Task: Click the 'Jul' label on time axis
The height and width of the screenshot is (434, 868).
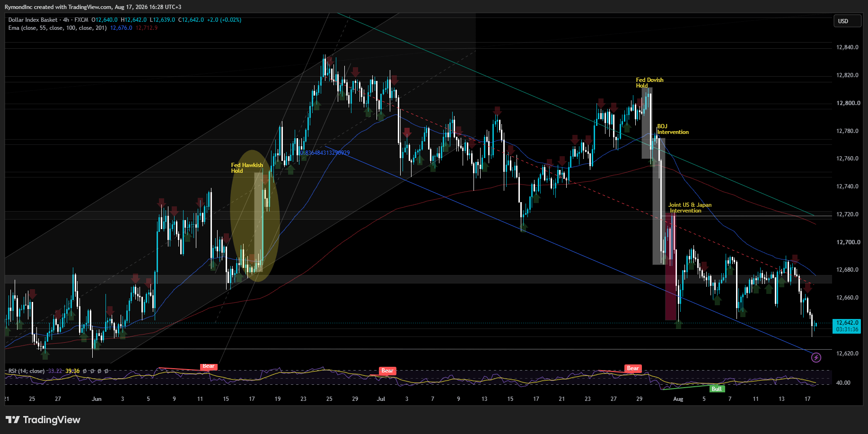Action: tap(381, 399)
